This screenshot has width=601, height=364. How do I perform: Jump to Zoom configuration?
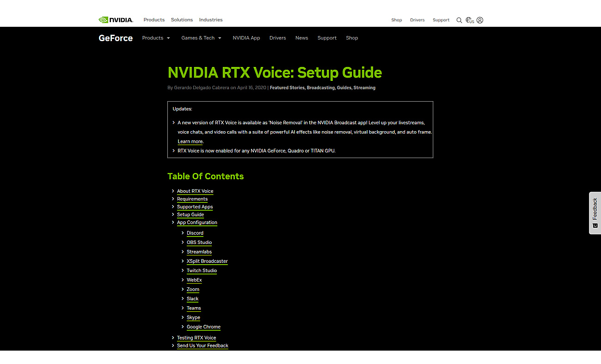193,290
